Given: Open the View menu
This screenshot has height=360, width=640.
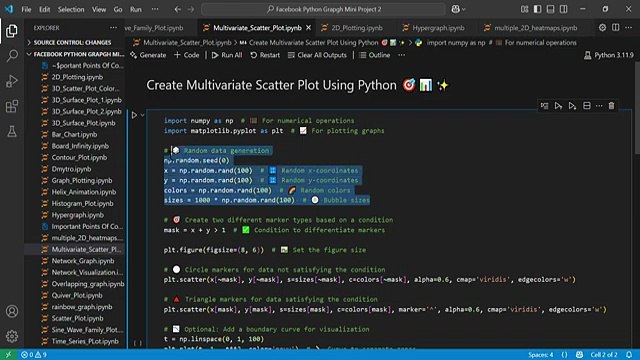Looking at the screenshot, I should coord(99,9).
